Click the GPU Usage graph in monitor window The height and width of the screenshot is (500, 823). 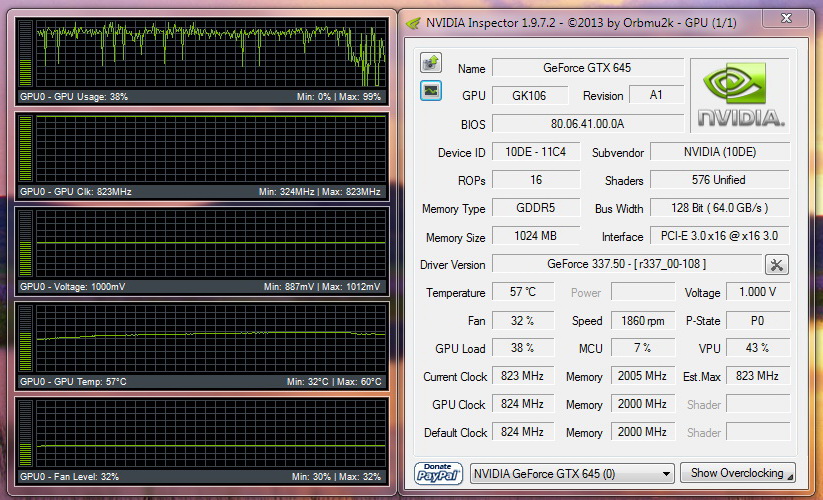point(211,54)
